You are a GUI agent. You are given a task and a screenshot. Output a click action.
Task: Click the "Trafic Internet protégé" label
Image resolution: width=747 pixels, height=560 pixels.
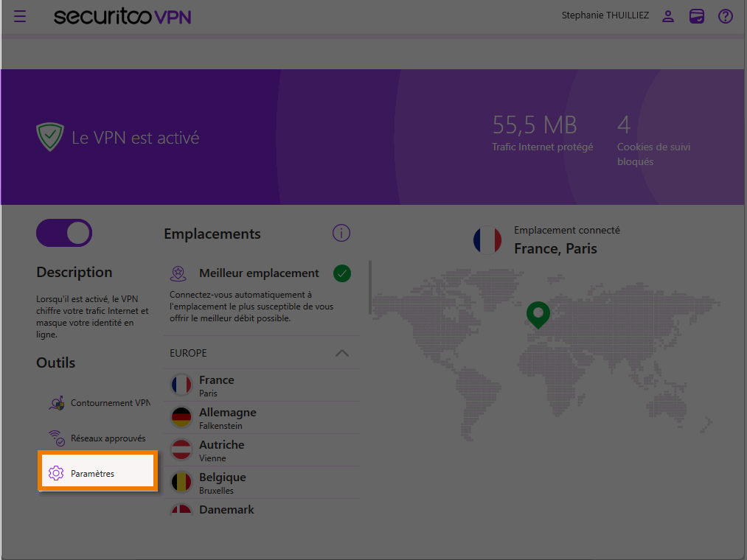click(543, 147)
